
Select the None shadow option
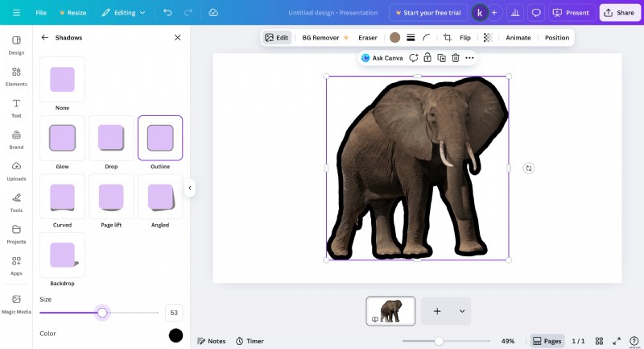click(x=62, y=79)
